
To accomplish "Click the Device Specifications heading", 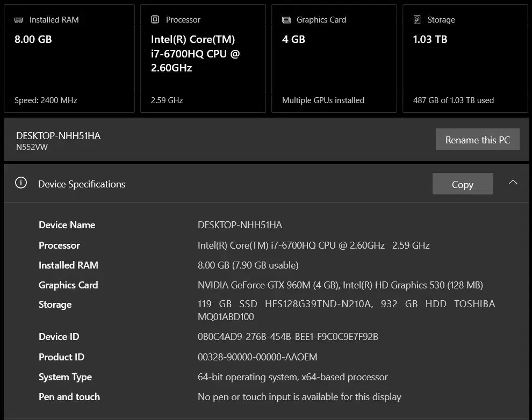I will [x=82, y=184].
